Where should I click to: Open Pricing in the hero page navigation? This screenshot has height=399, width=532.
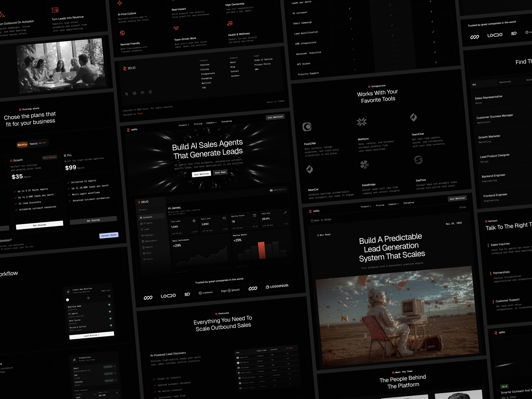(198, 124)
